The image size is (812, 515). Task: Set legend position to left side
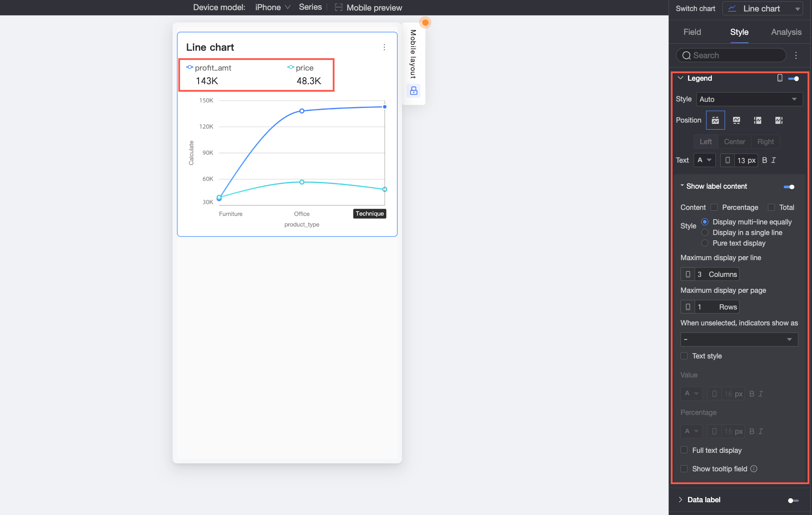click(x=758, y=120)
